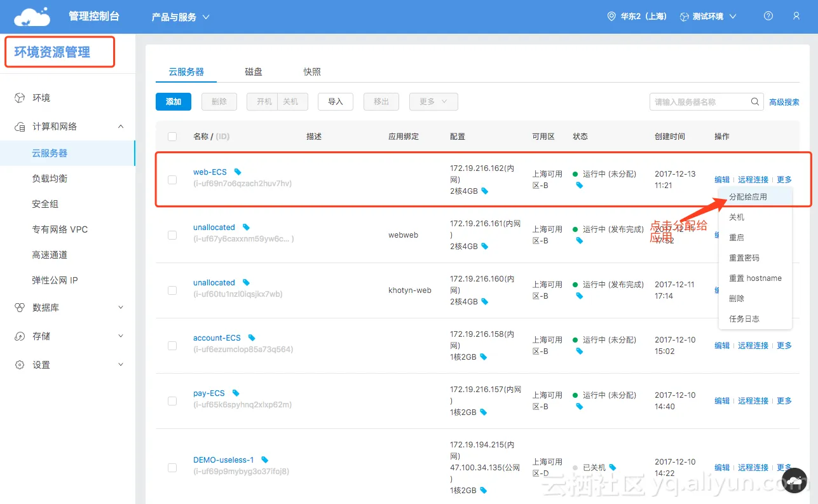
Task: Click the tag icon next to web-ECS name
Action: point(238,172)
